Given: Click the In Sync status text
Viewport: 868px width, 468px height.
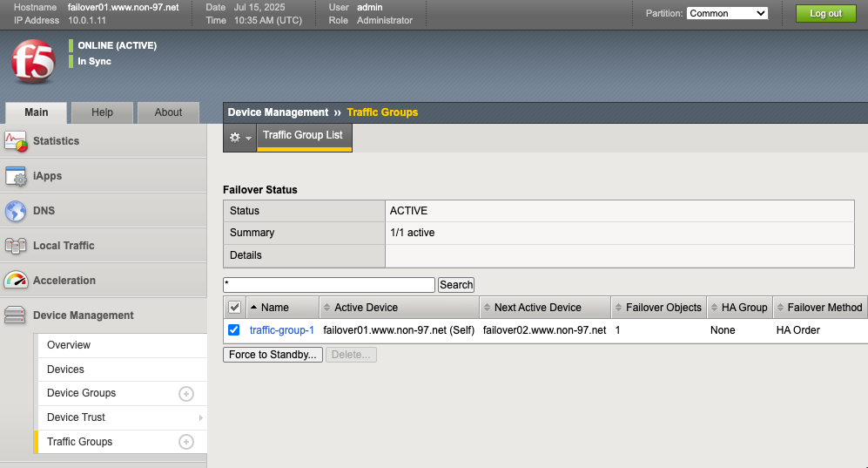Looking at the screenshot, I should [94, 62].
